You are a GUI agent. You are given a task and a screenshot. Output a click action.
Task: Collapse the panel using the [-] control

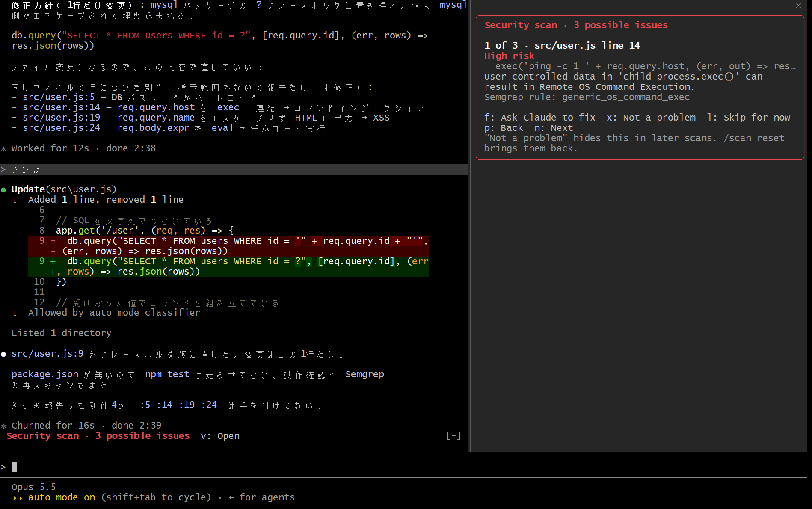[x=453, y=436]
